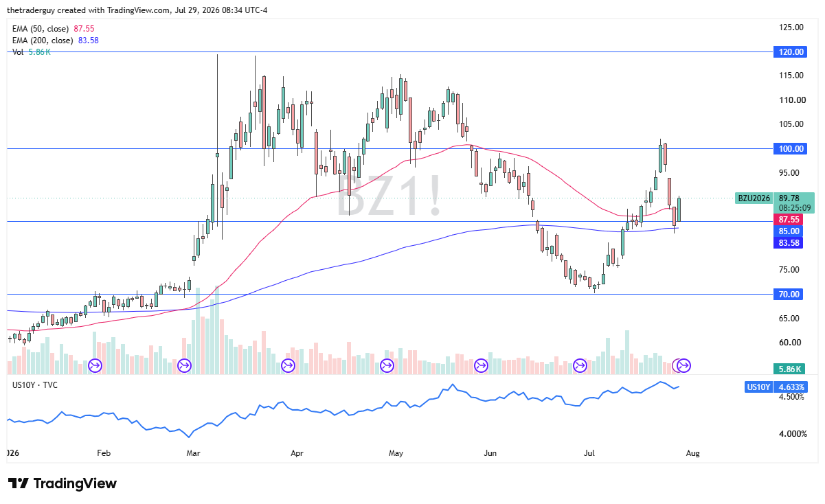
Task: Click the Mar label on the time axis
Action: (x=194, y=453)
